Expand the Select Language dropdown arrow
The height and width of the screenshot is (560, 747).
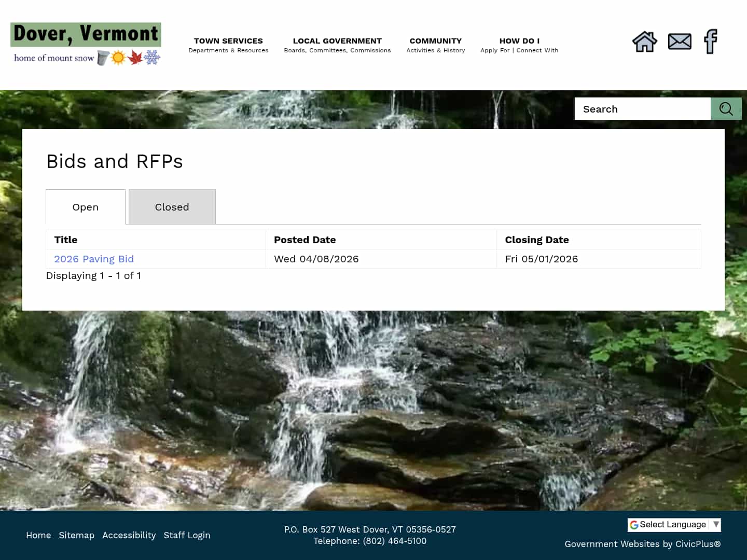pos(716,525)
